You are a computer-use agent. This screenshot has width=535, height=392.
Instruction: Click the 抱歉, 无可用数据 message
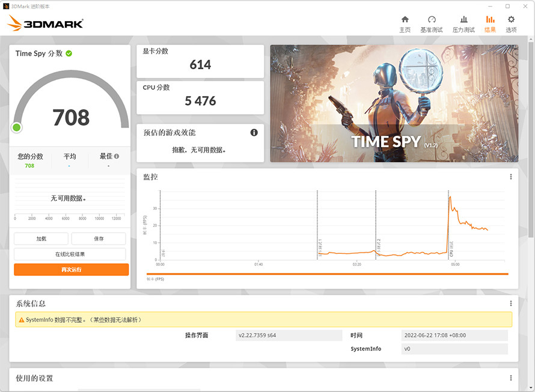coord(198,150)
